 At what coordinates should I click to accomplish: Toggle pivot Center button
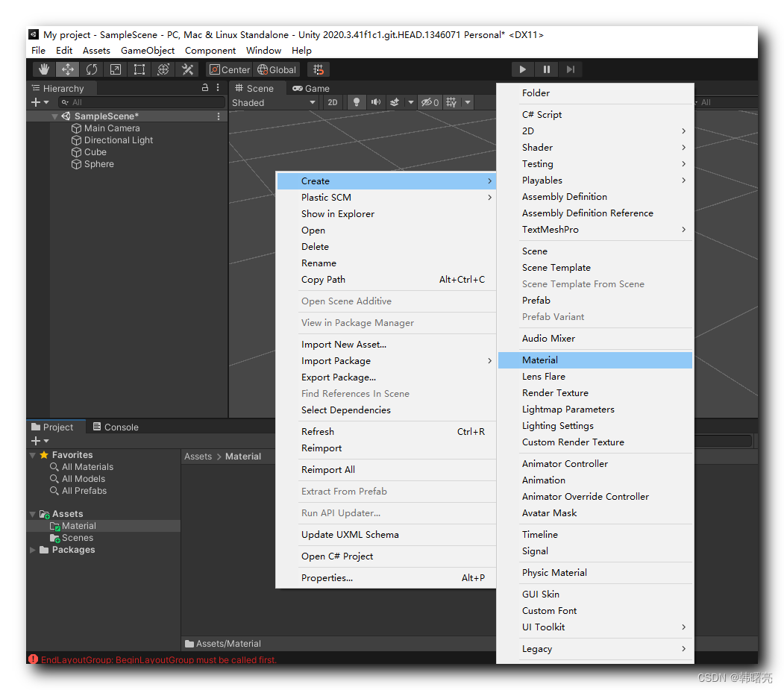[230, 69]
